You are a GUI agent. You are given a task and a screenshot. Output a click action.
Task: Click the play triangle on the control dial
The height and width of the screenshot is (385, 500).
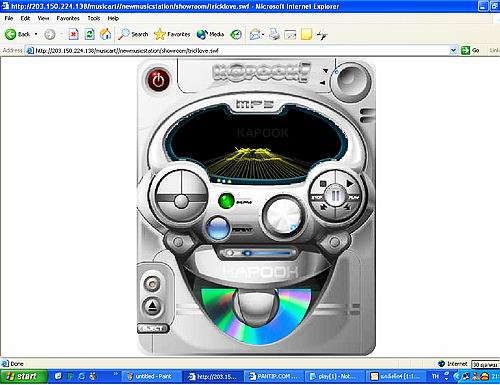pos(349,183)
